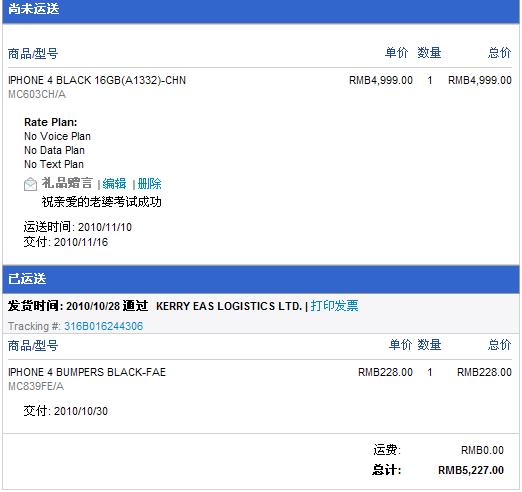Select IPHONE 4 BLACK 16GB product name
Image resolution: width=522 pixels, height=492 pixels.
[x=97, y=80]
